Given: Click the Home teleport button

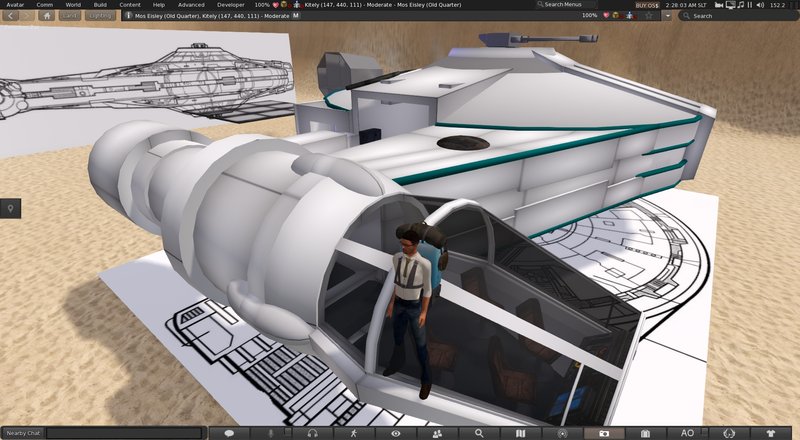Looking at the screenshot, I should click(46, 16).
